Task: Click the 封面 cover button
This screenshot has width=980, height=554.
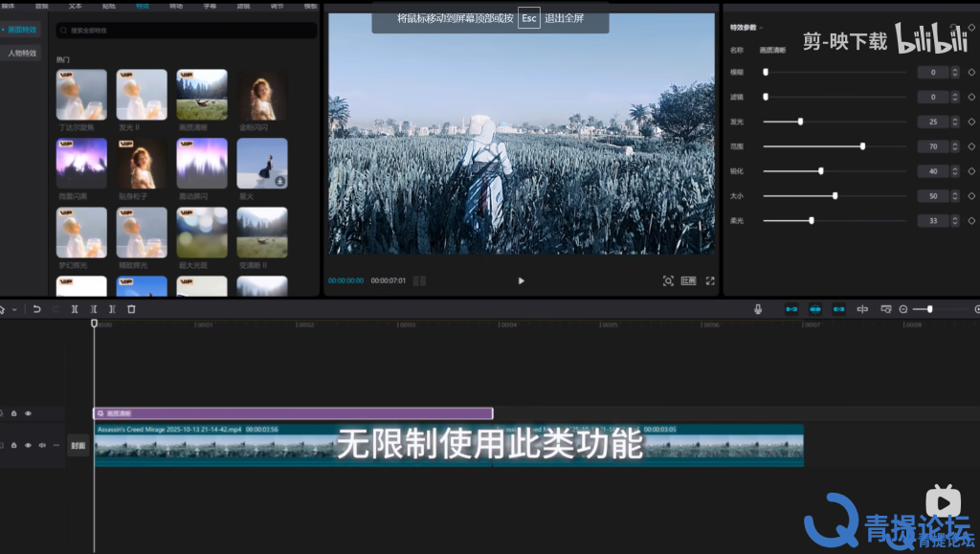Action: (x=78, y=445)
